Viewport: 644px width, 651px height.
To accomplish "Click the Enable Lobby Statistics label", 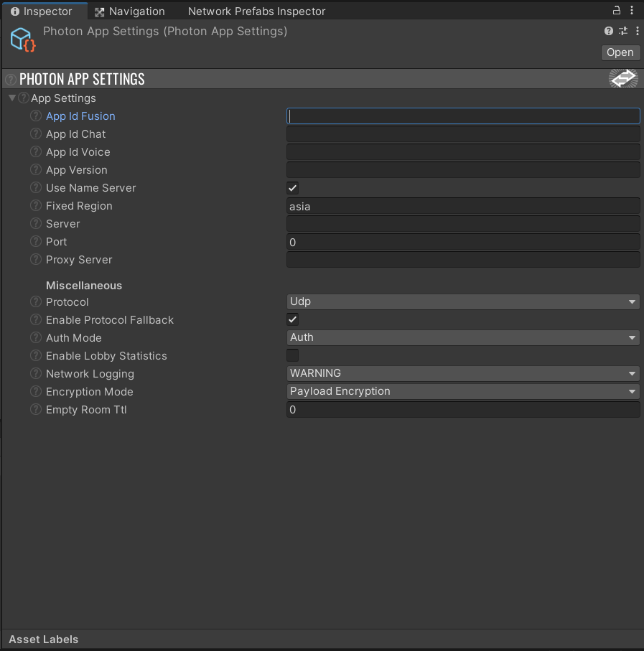I will coord(106,356).
